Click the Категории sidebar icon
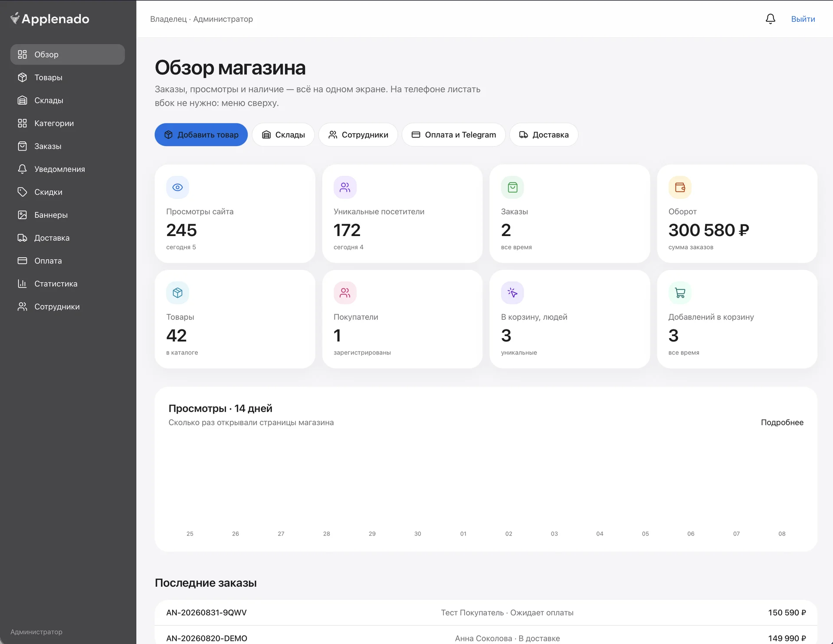The image size is (833, 644). [x=22, y=123]
